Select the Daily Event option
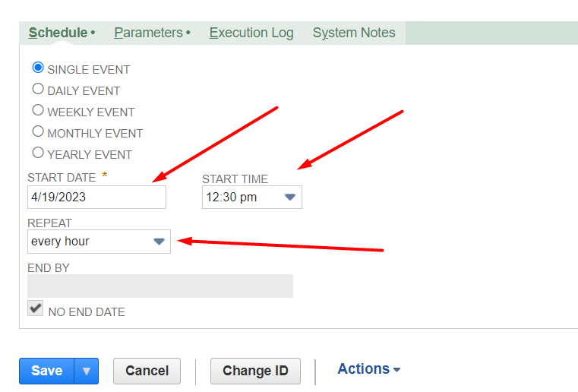The image size is (578, 392). click(38, 89)
